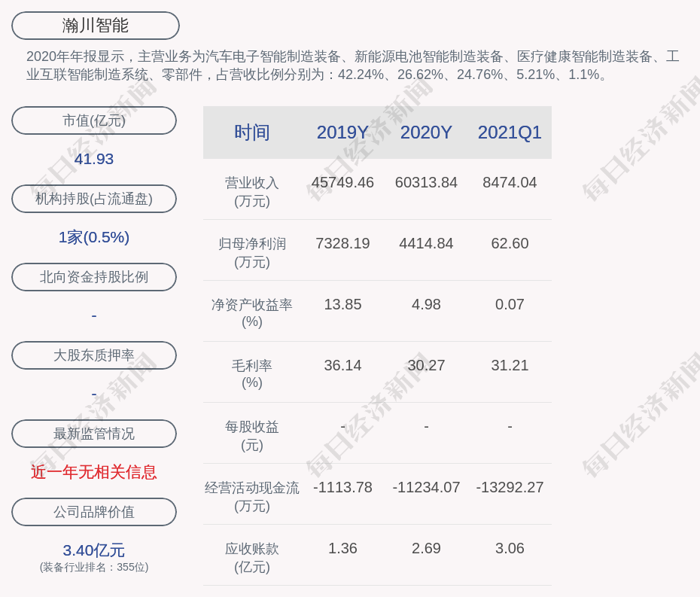Click the 每股收益(元) row label

(x=252, y=436)
